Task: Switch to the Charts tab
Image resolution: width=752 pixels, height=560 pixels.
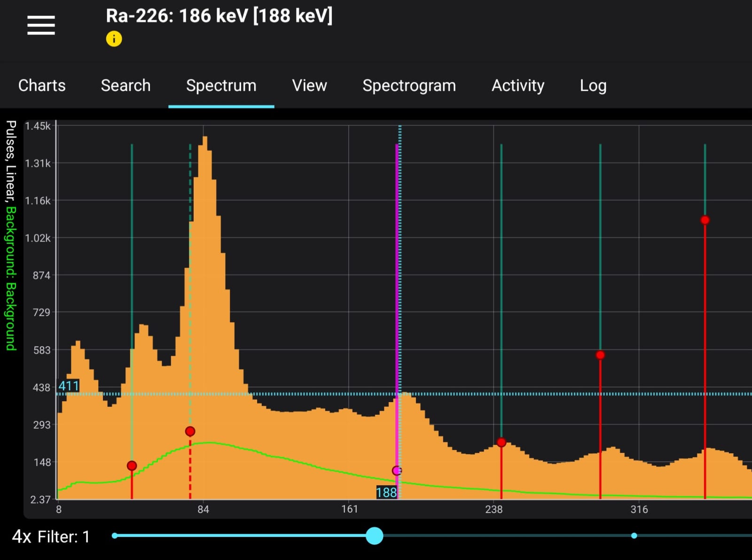Action: [42, 86]
